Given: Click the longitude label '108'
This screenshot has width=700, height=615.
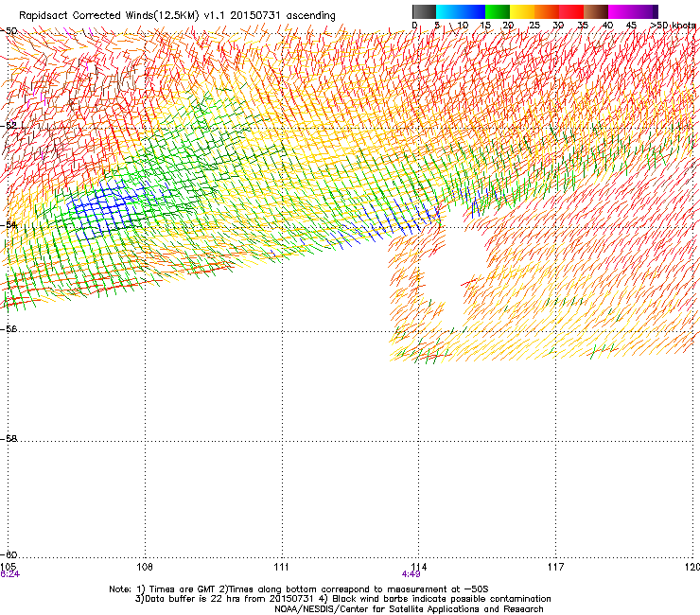Looking at the screenshot, I should [x=145, y=567].
